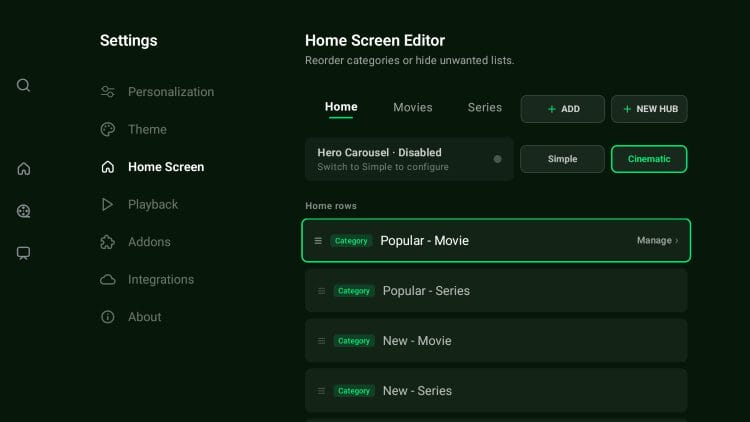Open Movies via film reel rail icon
Image resolution: width=750 pixels, height=422 pixels.
point(23,211)
